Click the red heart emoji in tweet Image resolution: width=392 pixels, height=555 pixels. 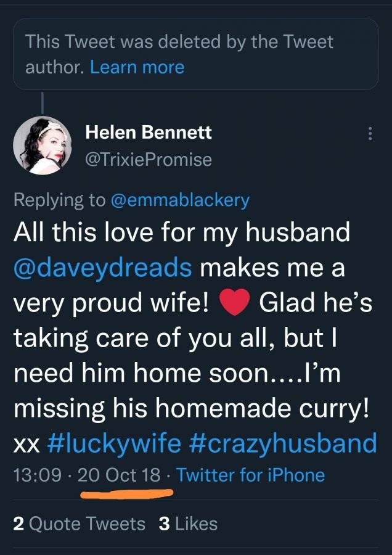coord(235,303)
